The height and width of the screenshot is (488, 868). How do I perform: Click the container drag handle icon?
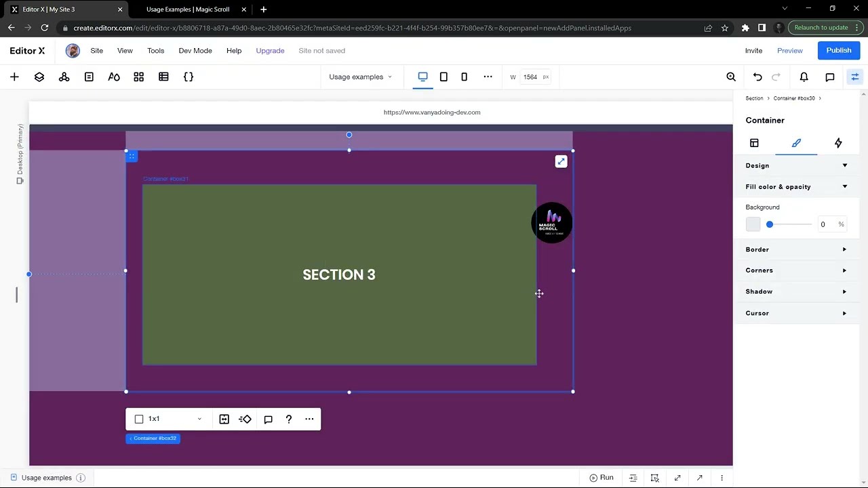(132, 157)
